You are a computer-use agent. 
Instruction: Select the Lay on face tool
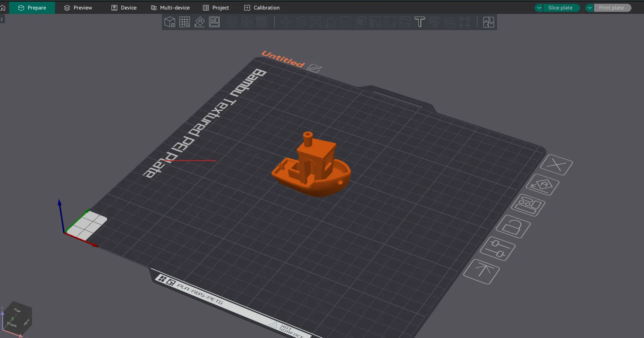point(330,22)
